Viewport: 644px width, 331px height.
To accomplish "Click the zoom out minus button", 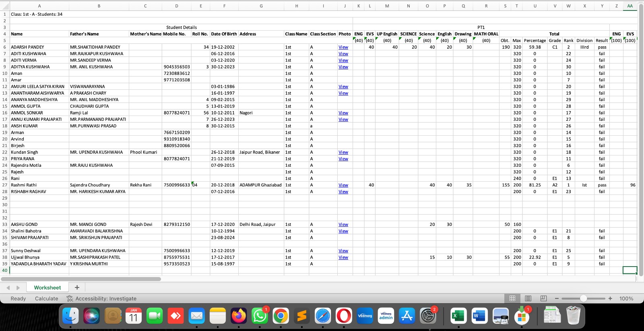I will point(557,298).
